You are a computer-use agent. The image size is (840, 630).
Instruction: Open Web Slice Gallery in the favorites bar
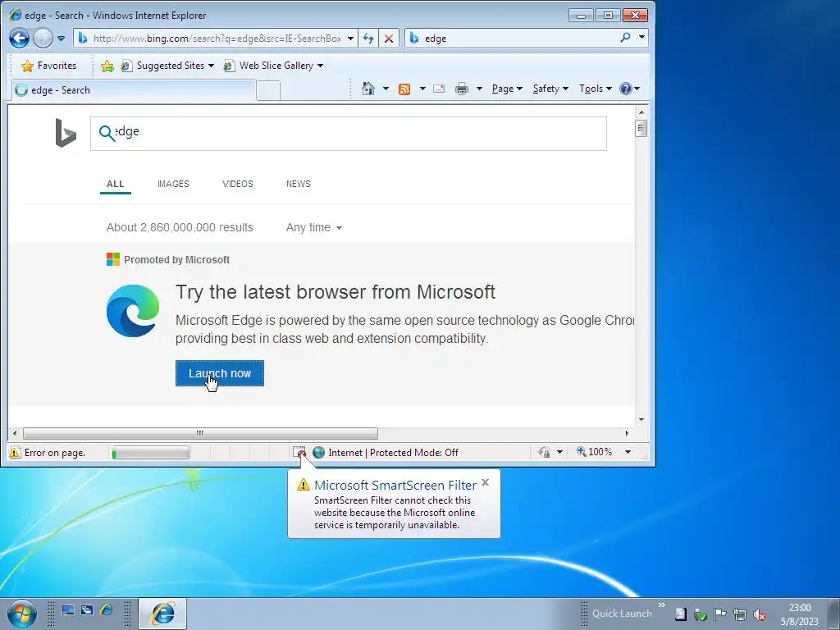pyautogui.click(x=273, y=66)
